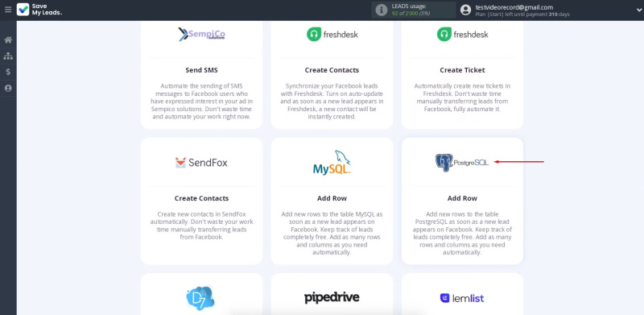This screenshot has width=644, height=315.
Task: Click the Create Ticket description text
Action: [462, 97]
